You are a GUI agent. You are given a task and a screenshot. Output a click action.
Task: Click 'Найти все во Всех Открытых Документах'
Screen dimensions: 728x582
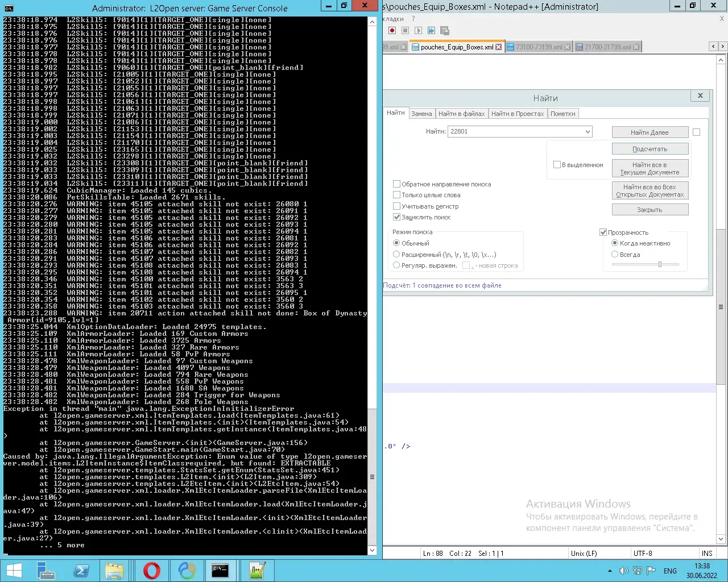pos(650,190)
